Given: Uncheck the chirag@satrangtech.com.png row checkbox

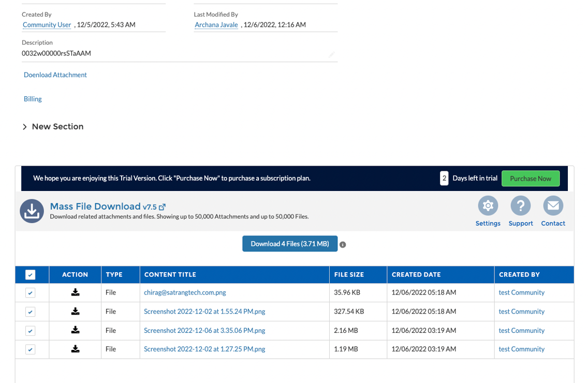Looking at the screenshot, I should tap(31, 293).
